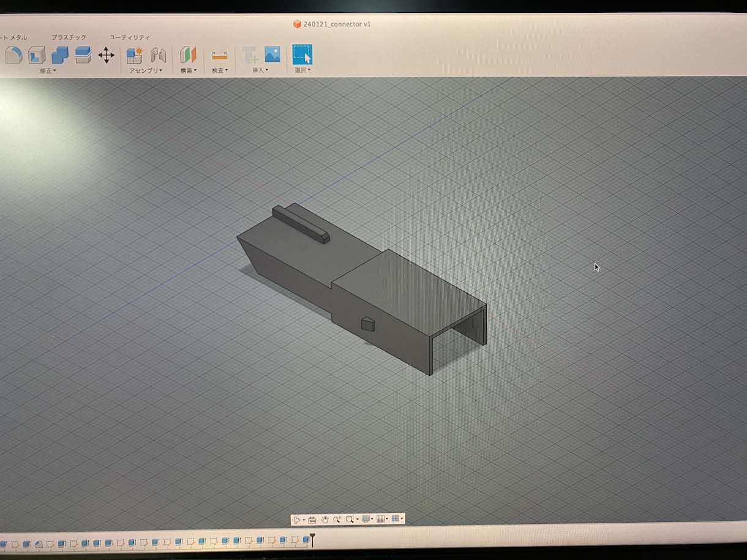Select the Offset Face tool icon
This screenshot has height=560, width=747.
click(83, 55)
